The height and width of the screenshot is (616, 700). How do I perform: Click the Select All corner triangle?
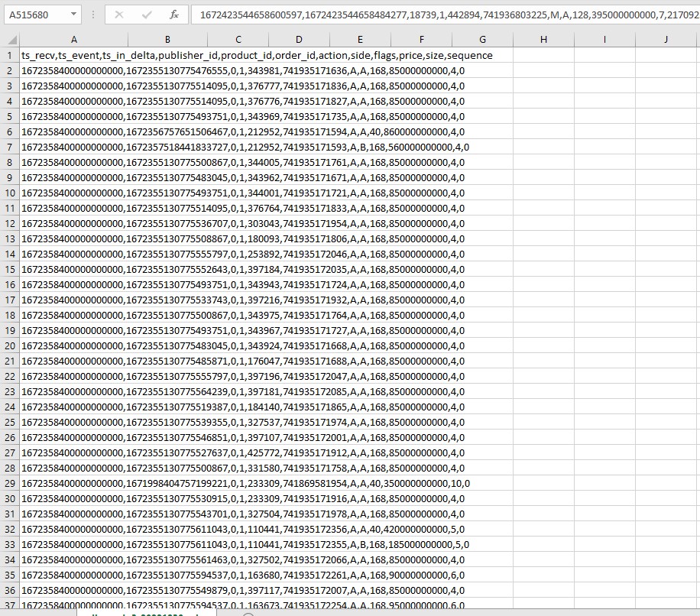pyautogui.click(x=12, y=40)
